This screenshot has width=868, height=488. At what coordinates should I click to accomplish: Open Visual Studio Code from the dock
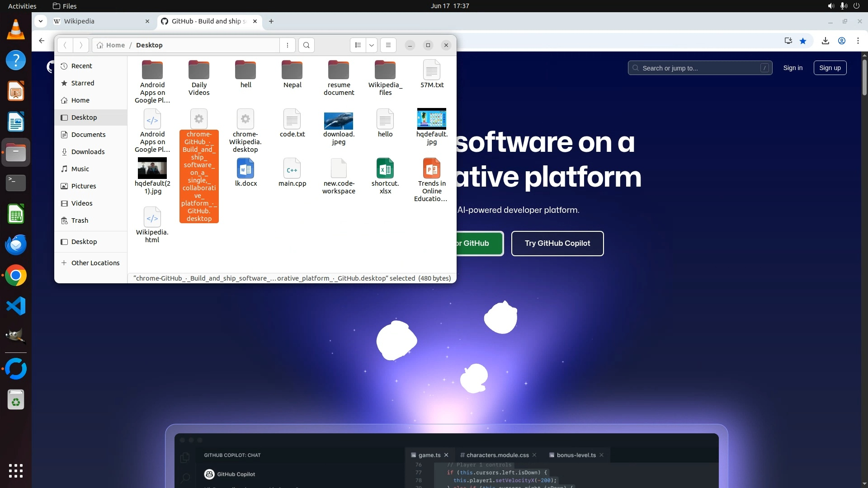(16, 306)
